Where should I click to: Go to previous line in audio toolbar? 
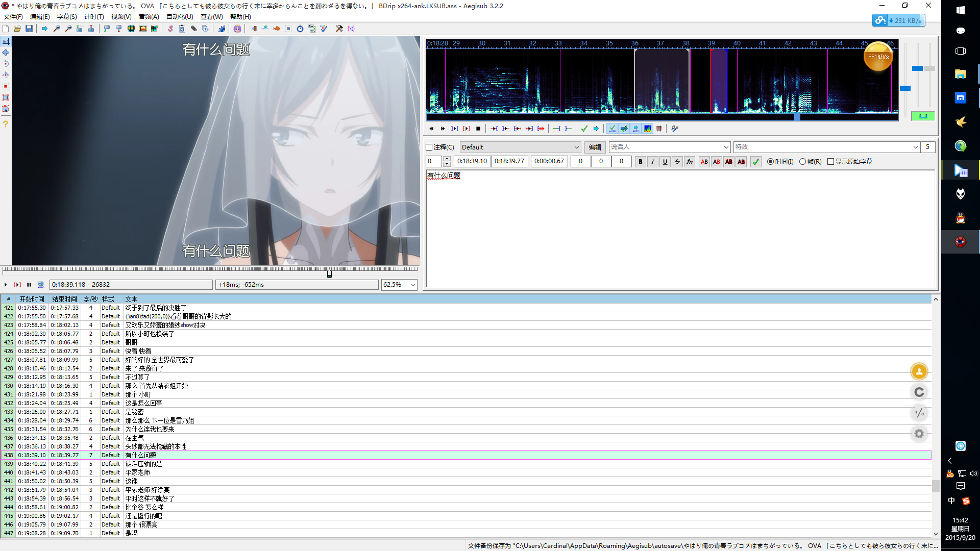pyautogui.click(x=431, y=129)
